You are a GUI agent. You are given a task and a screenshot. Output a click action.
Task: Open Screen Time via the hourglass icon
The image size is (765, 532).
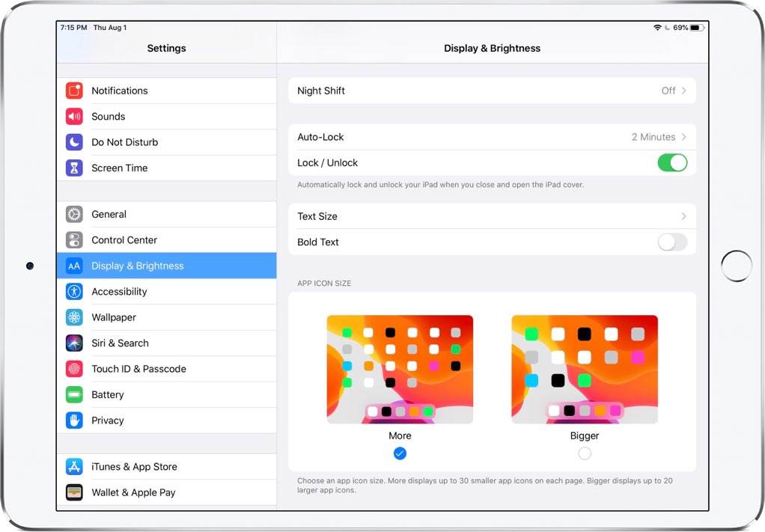pos(73,168)
